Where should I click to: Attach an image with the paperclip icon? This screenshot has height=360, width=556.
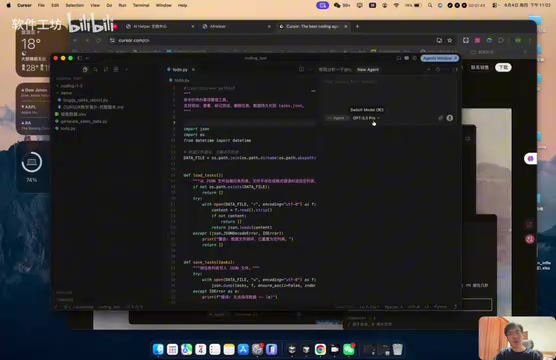[440, 118]
